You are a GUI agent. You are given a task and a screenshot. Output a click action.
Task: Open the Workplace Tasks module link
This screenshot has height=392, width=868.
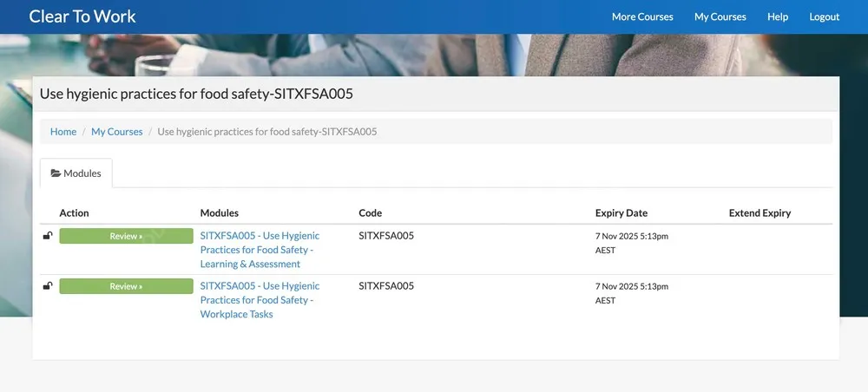coord(260,300)
